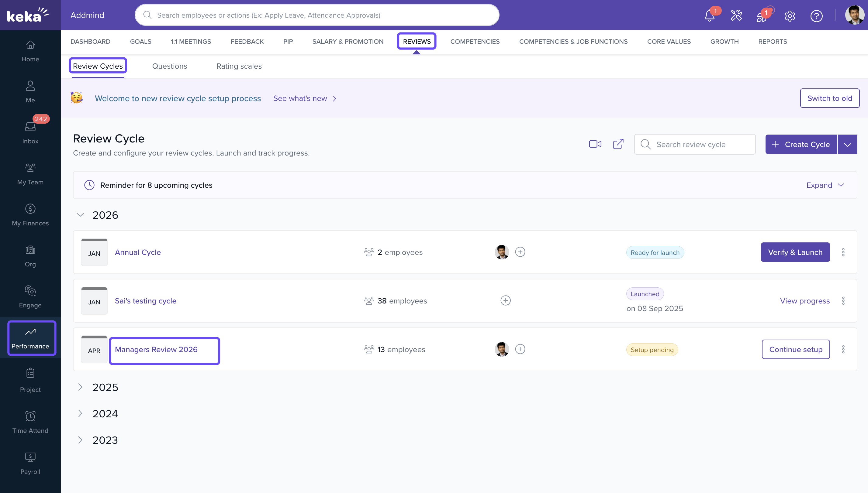
Task: Add reviewer plus icon for Annual Cycle
Action: [520, 252]
